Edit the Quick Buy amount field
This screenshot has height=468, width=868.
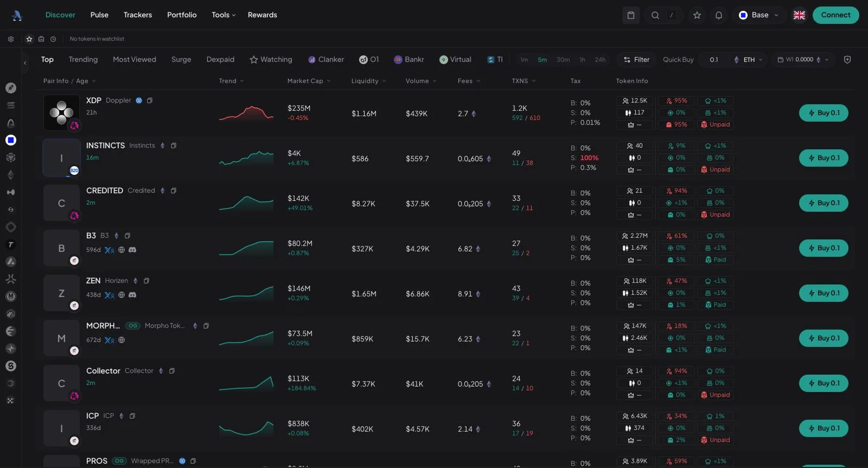(714, 60)
